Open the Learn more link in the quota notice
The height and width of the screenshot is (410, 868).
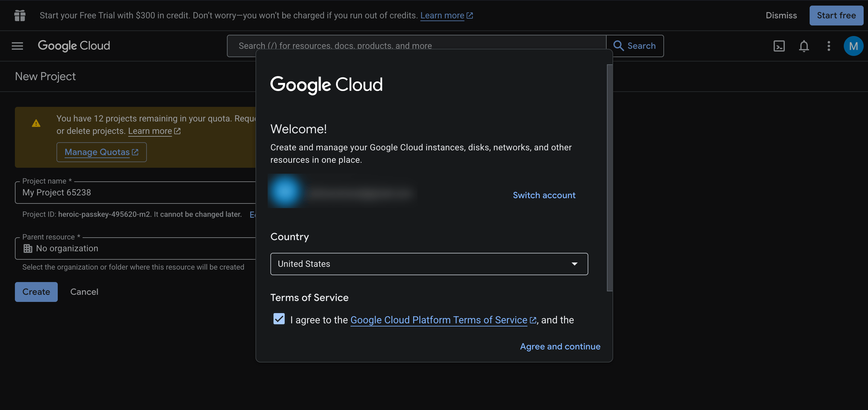[x=154, y=131]
